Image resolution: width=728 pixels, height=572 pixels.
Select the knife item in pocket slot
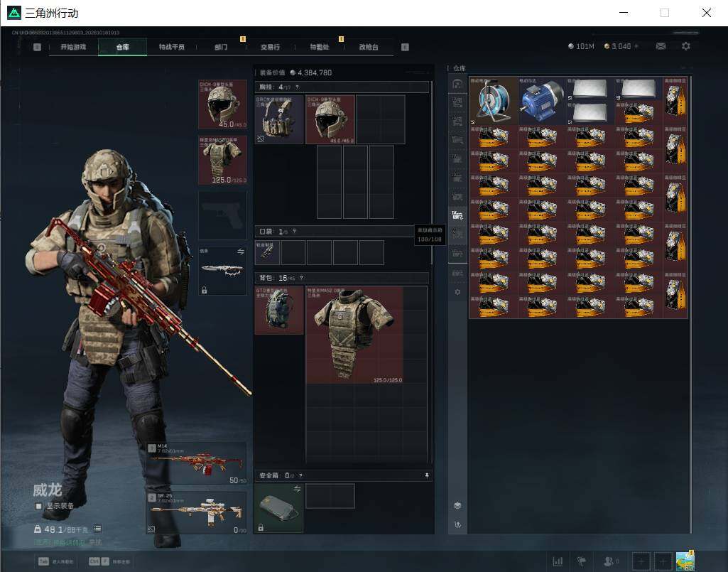[x=267, y=252]
